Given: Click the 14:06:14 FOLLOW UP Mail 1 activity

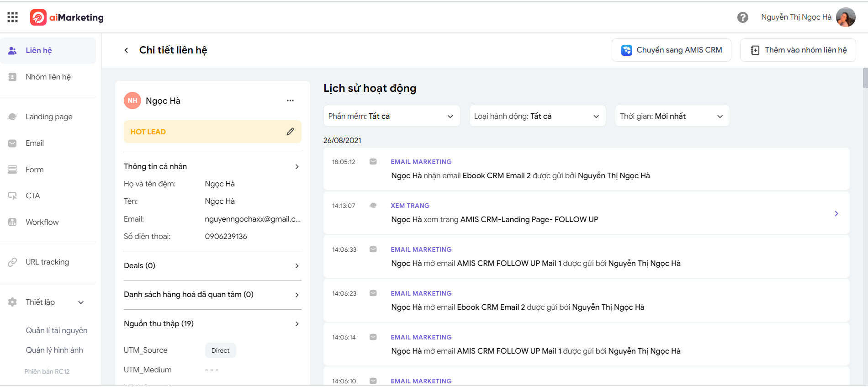Looking at the screenshot, I should [587, 345].
